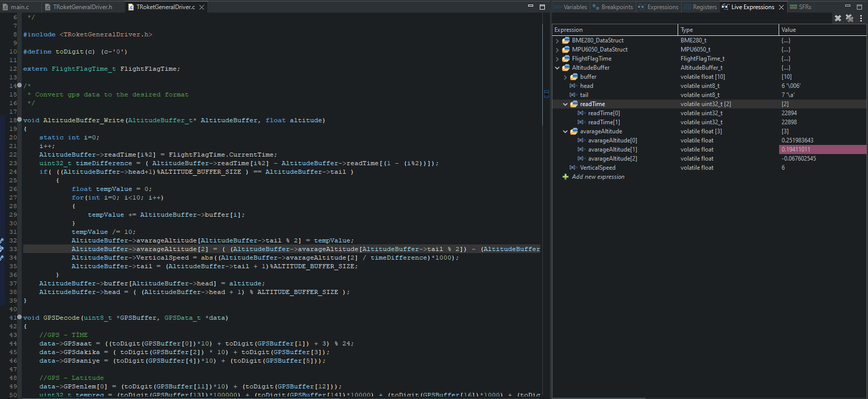Screen dimensions: 868x399
Task: Click Add new expression link
Action: pyautogui.click(x=598, y=177)
